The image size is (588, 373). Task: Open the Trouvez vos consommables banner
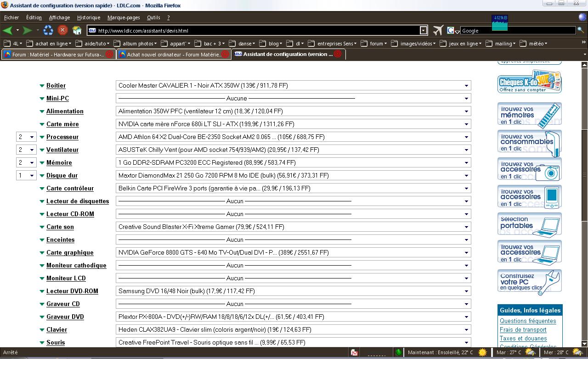tap(530, 143)
